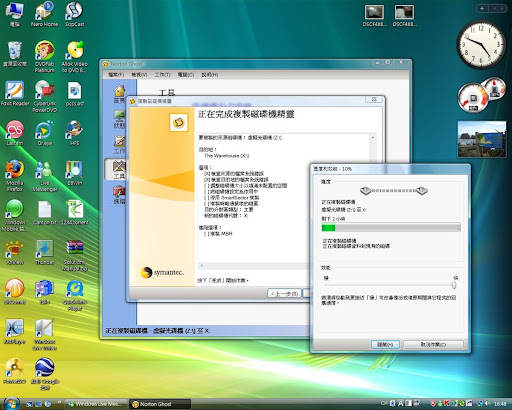Open the Allok Video to DVD icon
512x410 pixels.
[x=74, y=57]
